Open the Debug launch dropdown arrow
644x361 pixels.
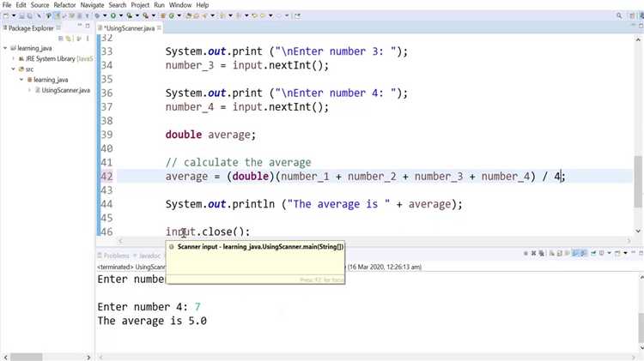pos(105,15)
